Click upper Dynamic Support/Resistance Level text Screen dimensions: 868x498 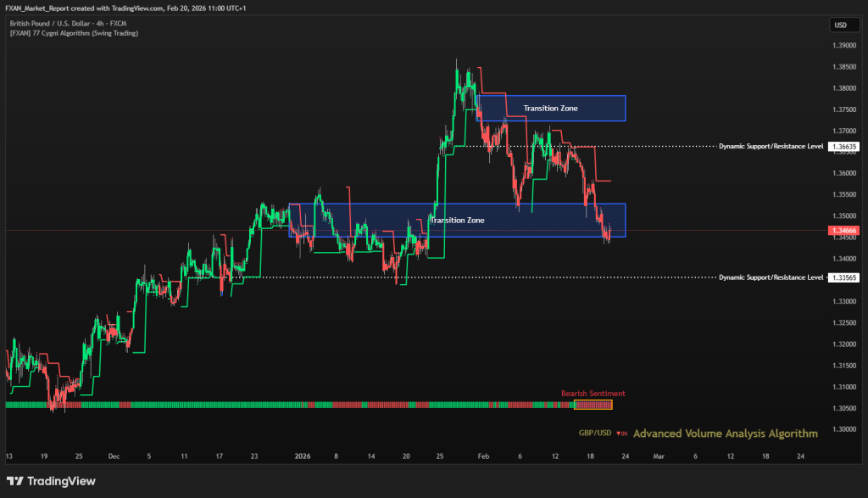click(771, 146)
